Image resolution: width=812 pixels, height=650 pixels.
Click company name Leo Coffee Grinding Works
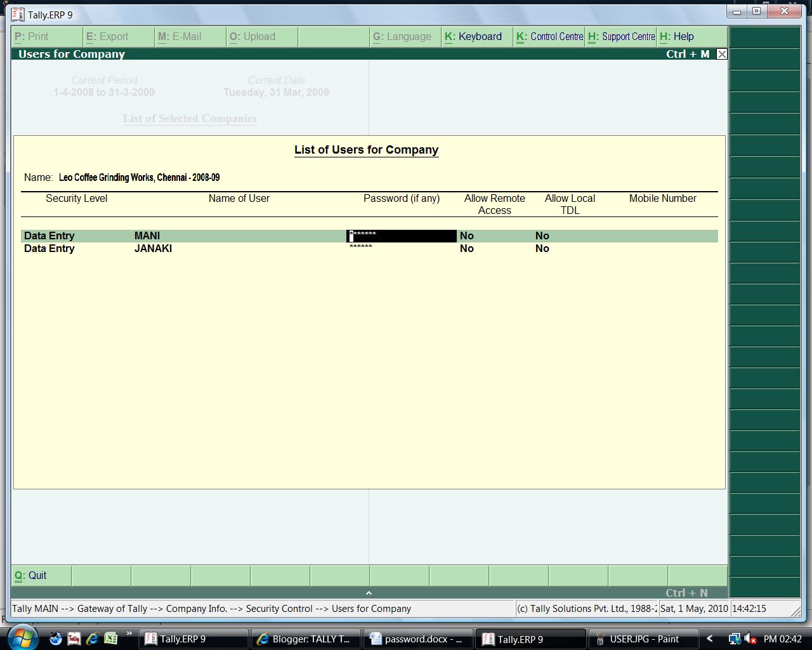(x=139, y=178)
